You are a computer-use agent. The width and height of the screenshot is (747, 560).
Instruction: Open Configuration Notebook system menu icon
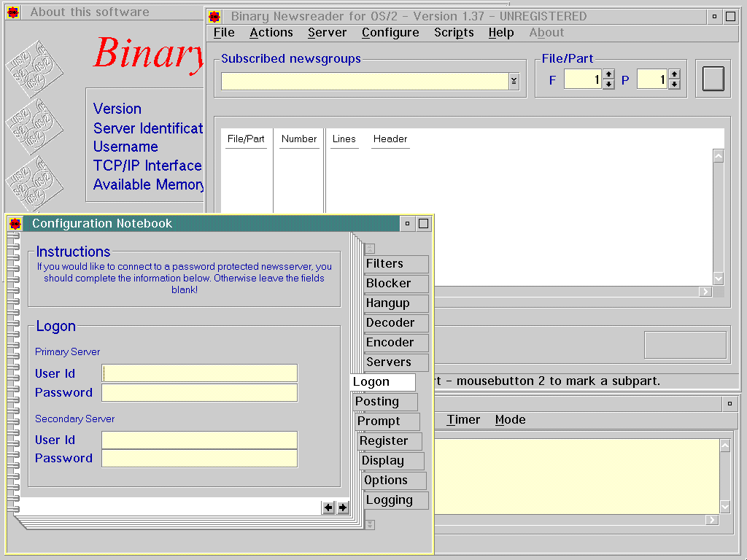15,223
